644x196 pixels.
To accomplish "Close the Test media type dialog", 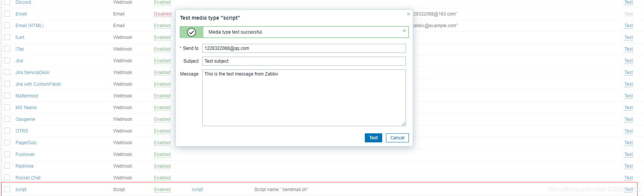I will pos(408,14).
